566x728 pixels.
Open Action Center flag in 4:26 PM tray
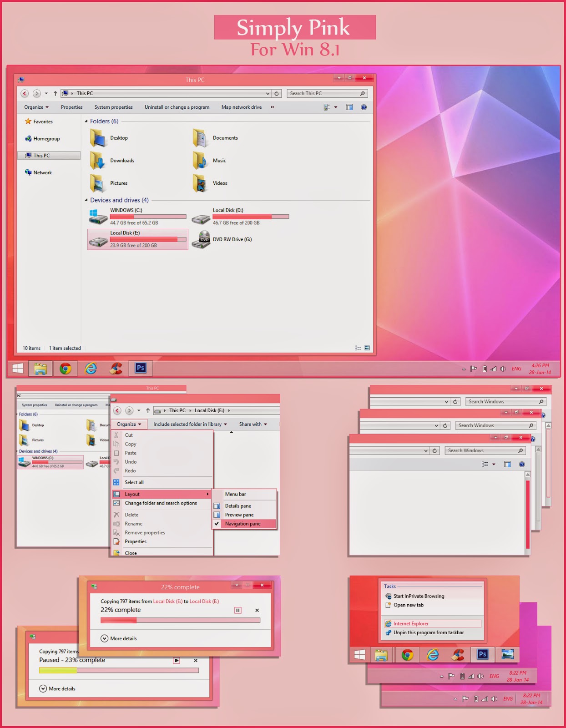[474, 369]
